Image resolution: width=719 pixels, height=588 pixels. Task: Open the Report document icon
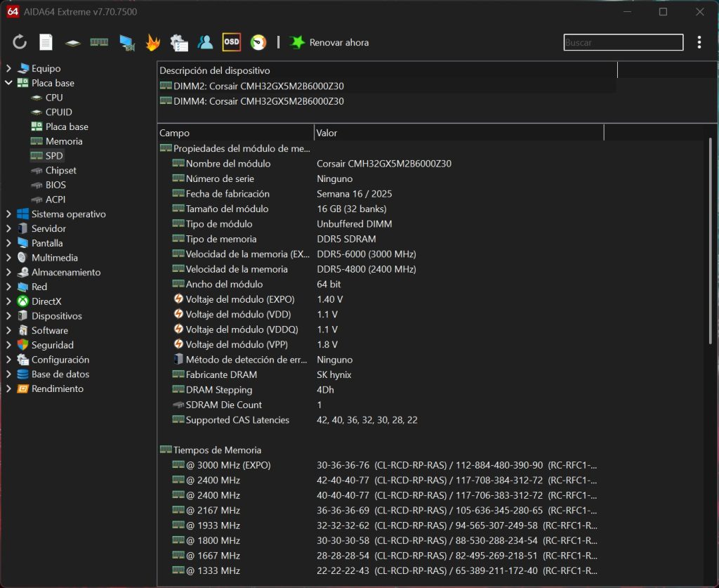46,42
